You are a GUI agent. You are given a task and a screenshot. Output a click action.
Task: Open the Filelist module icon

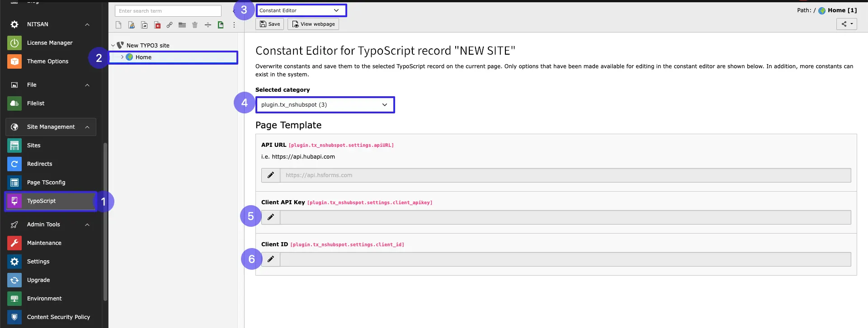coord(14,103)
